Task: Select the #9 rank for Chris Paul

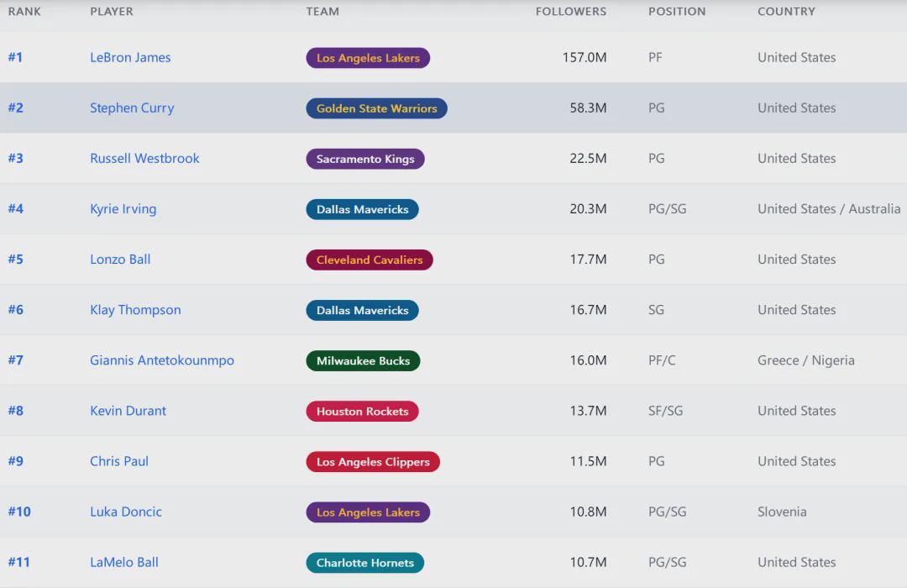Action: (16, 461)
